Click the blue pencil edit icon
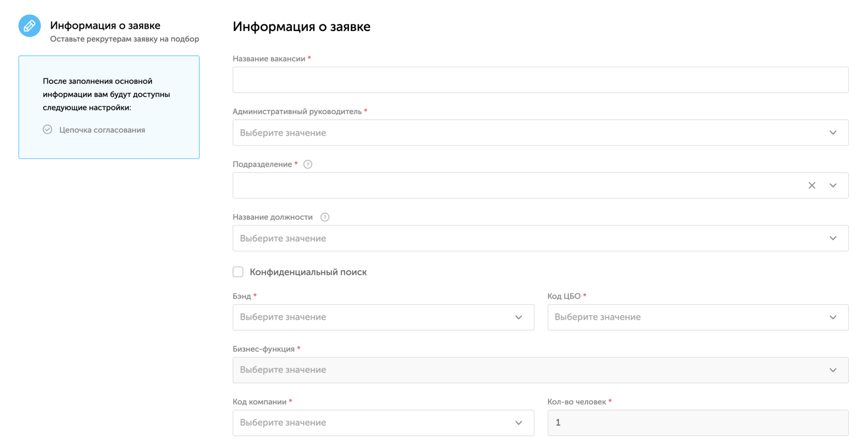The image size is (868, 448). 30,26
